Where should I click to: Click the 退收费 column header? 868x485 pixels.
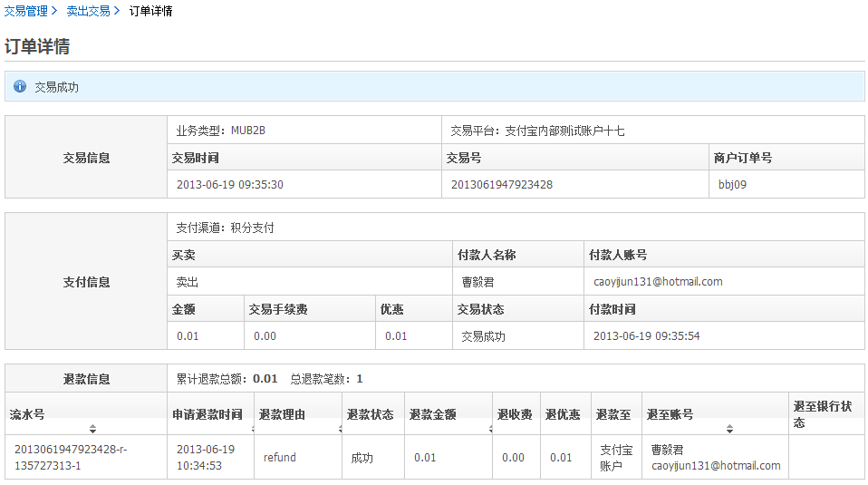514,414
